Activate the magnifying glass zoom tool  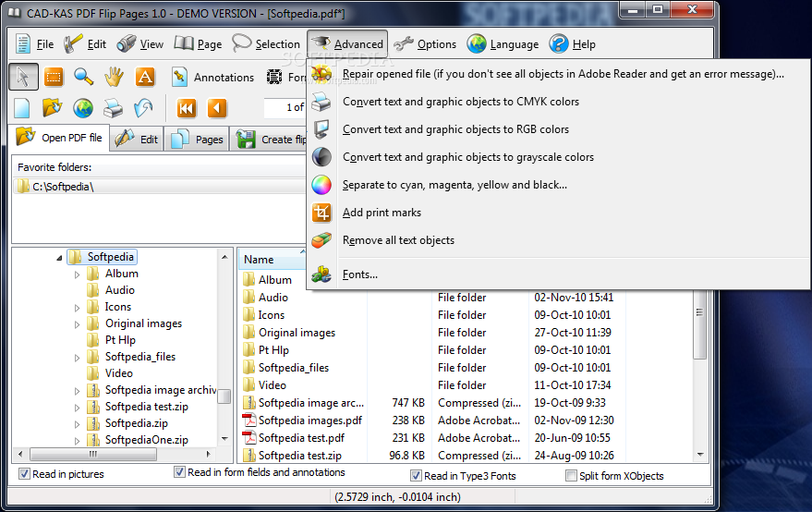(83, 77)
